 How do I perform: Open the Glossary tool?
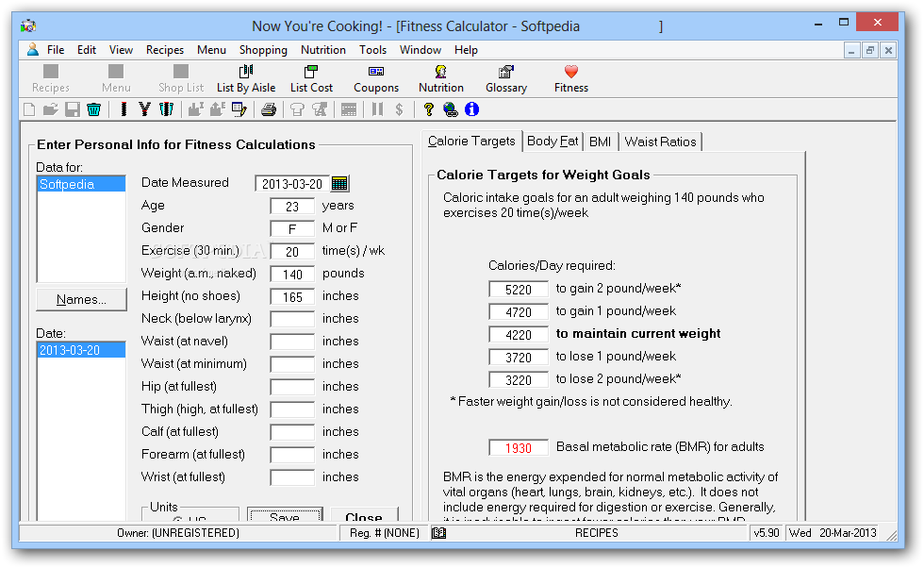click(x=506, y=78)
